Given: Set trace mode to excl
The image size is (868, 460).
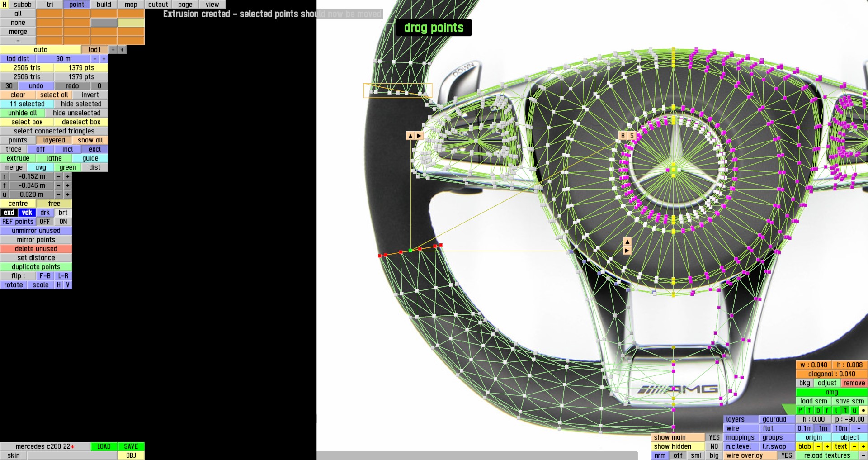Looking at the screenshot, I should 95,149.
